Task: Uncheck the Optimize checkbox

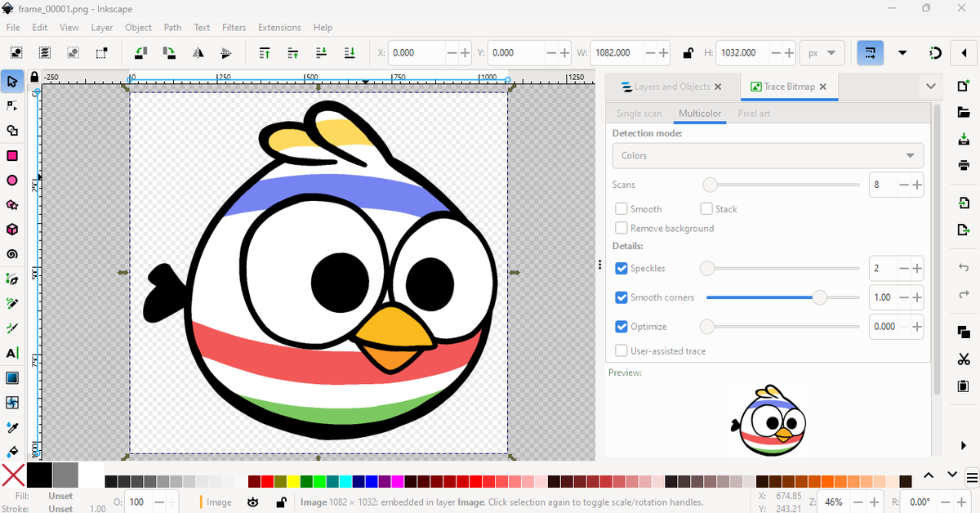Action: pos(621,327)
